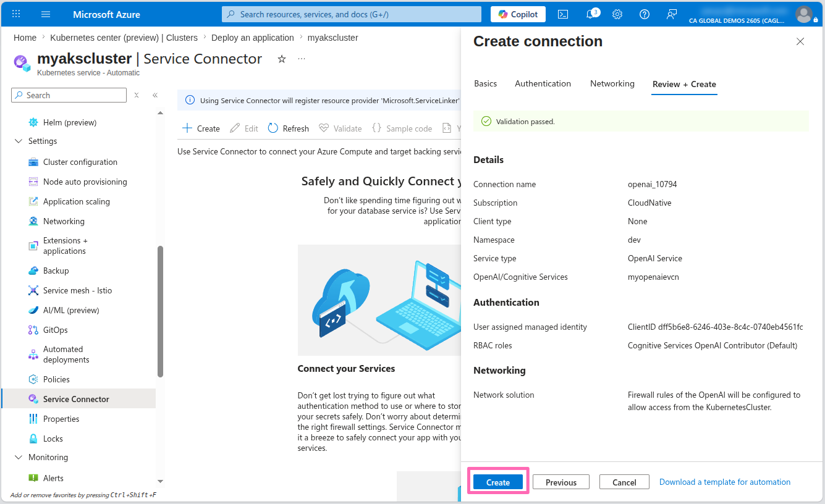Click the sidebar scroll-down arrow
This screenshot has width=825, height=504.
(x=161, y=481)
